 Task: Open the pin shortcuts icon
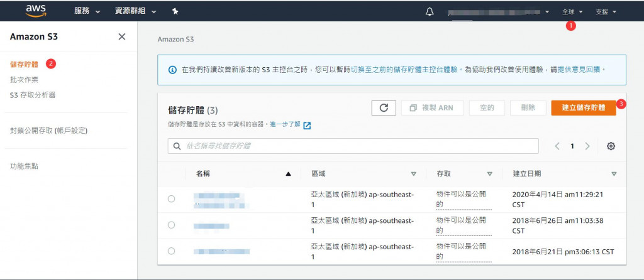[175, 12]
